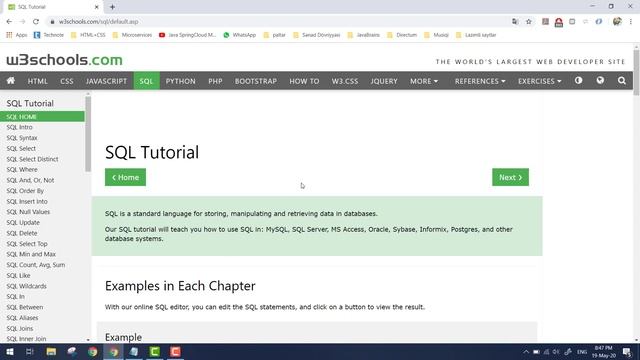Open the JavaBrains bookmark folder

364,35
